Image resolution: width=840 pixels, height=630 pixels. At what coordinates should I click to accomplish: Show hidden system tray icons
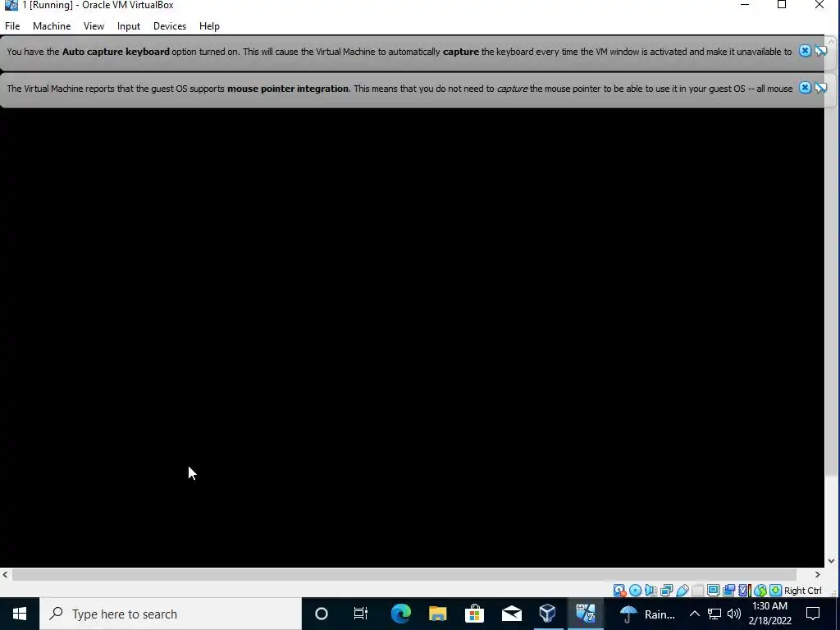[x=694, y=614]
